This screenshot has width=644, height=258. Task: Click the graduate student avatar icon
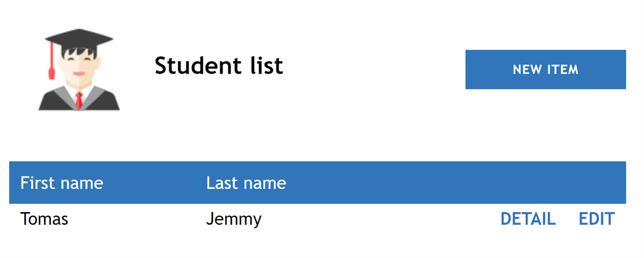click(x=79, y=69)
